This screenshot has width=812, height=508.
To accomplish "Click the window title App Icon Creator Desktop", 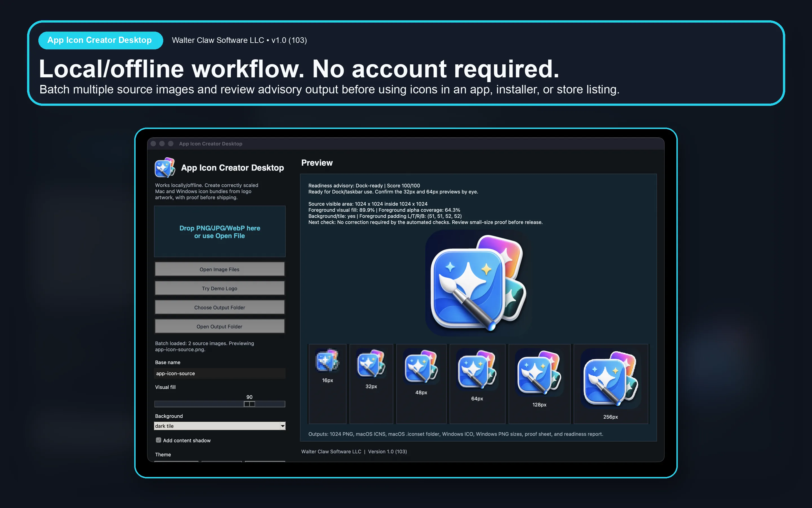I will (x=210, y=143).
